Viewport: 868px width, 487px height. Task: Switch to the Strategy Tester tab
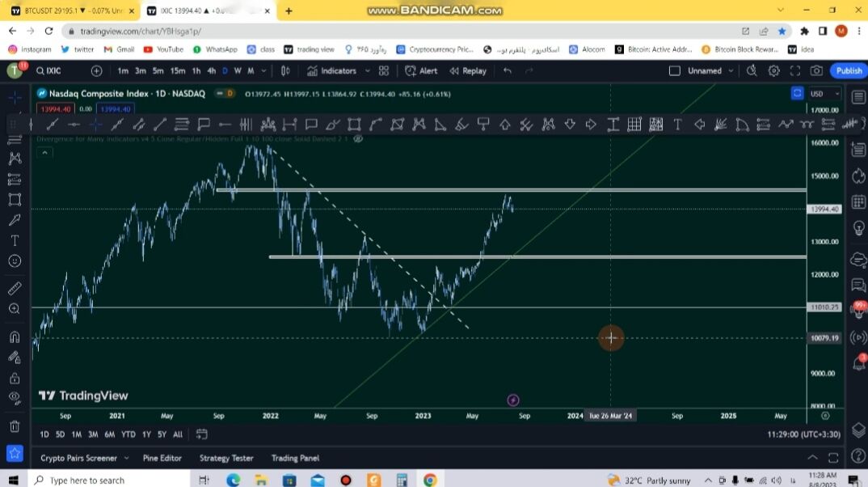[x=226, y=458]
